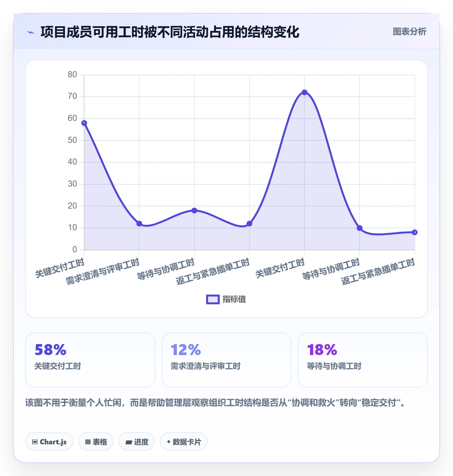453x476 pixels.
Task: Click the 图表分析 label in the header
Action: (409, 32)
